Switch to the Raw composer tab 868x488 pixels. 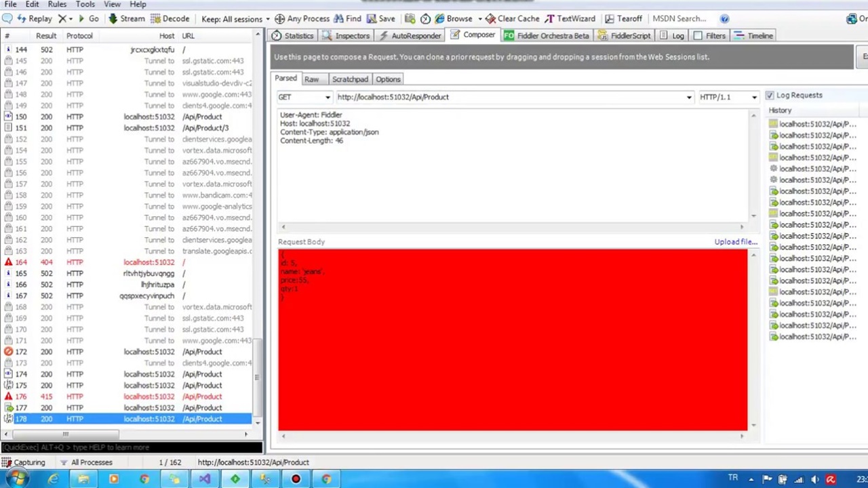(x=311, y=79)
